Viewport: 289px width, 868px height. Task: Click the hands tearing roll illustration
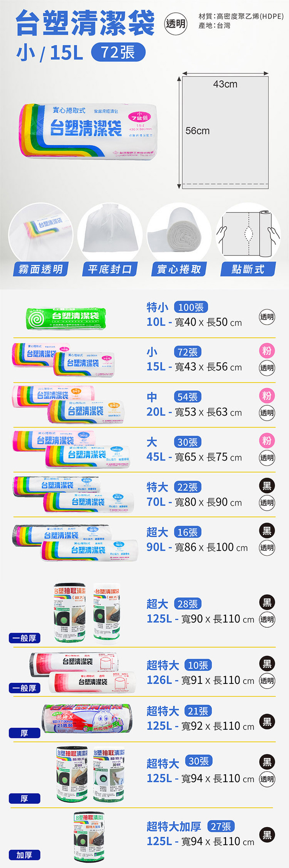[248, 234]
